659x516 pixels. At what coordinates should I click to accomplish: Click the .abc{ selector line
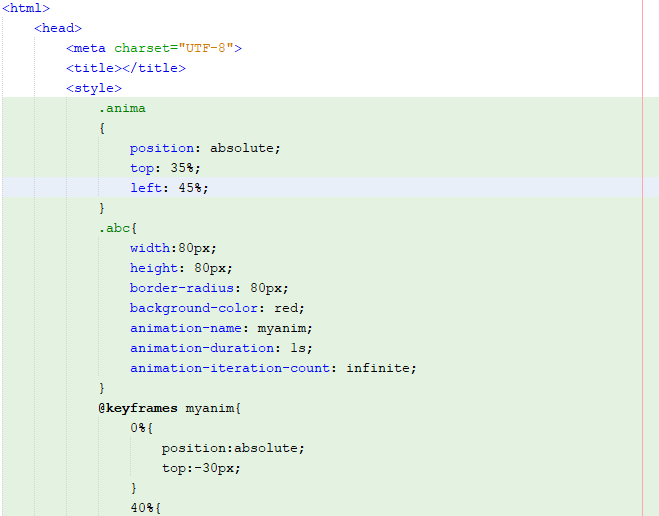click(118, 228)
